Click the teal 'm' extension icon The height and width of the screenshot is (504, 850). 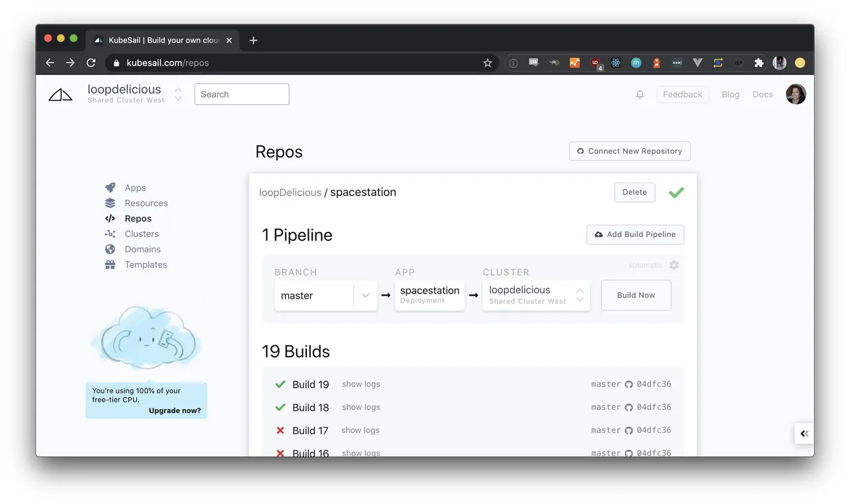point(636,63)
